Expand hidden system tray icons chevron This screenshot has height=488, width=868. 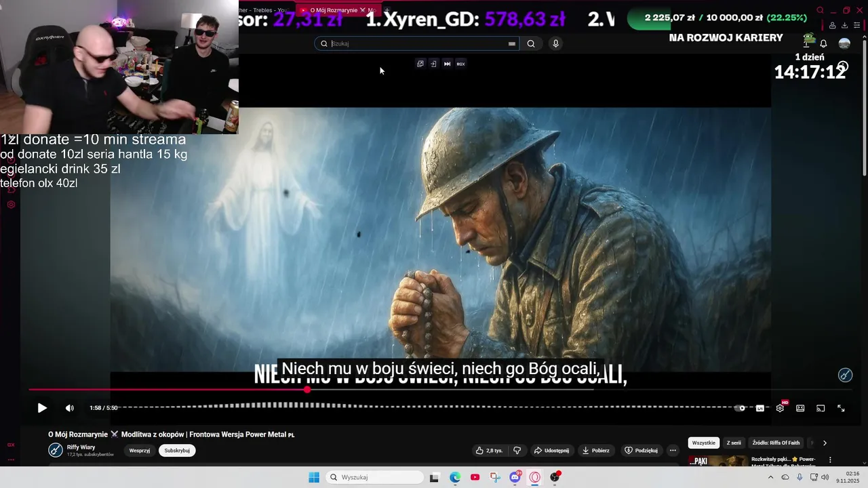tap(770, 477)
